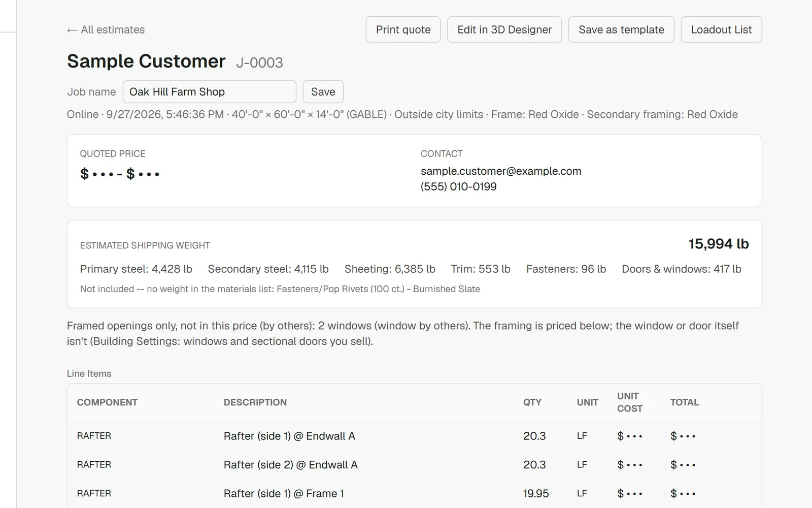
Task: Select the ESTIMATED SHIPPING WEIGHT label
Action: [145, 245]
